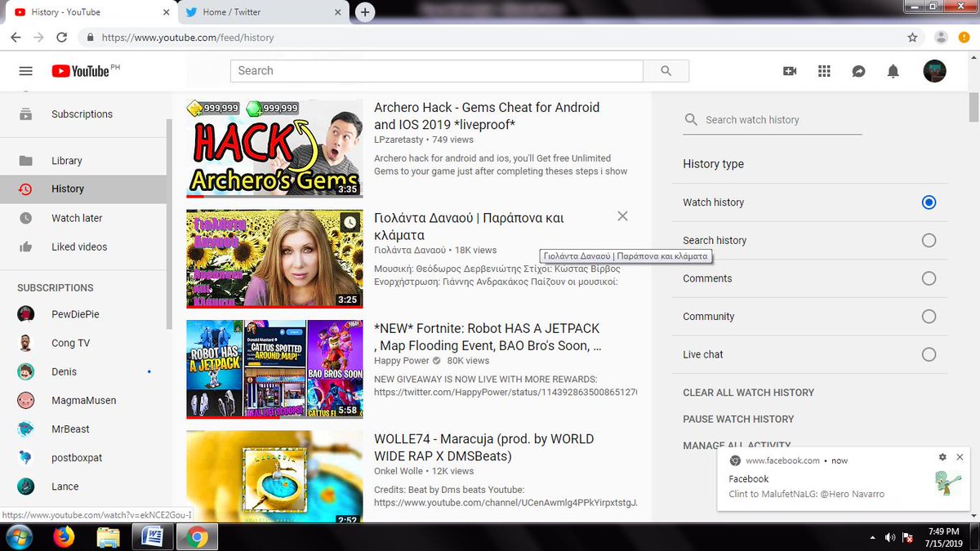Select Live chat radio button
Viewport: 980px width, 551px height.
pyautogui.click(x=929, y=354)
